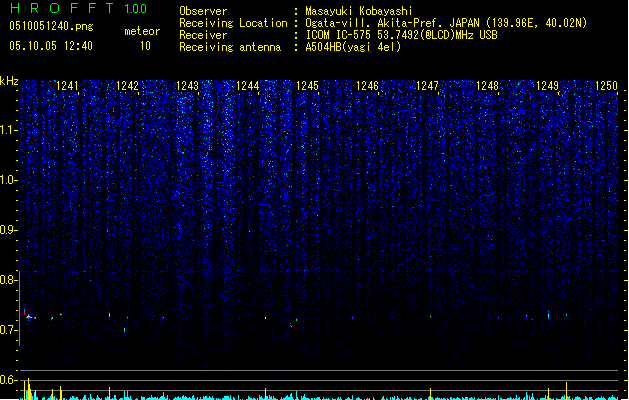Click the 1249 time marker
The height and width of the screenshot is (400, 629).
coord(548,86)
